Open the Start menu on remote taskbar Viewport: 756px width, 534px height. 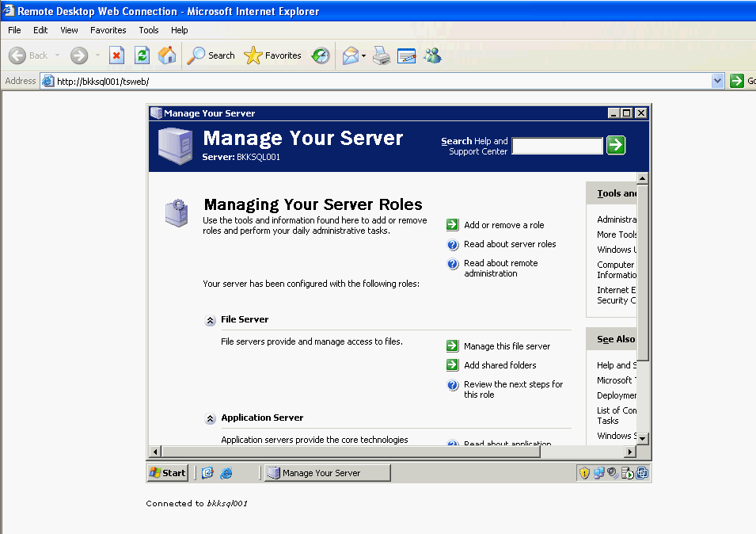coord(167,473)
